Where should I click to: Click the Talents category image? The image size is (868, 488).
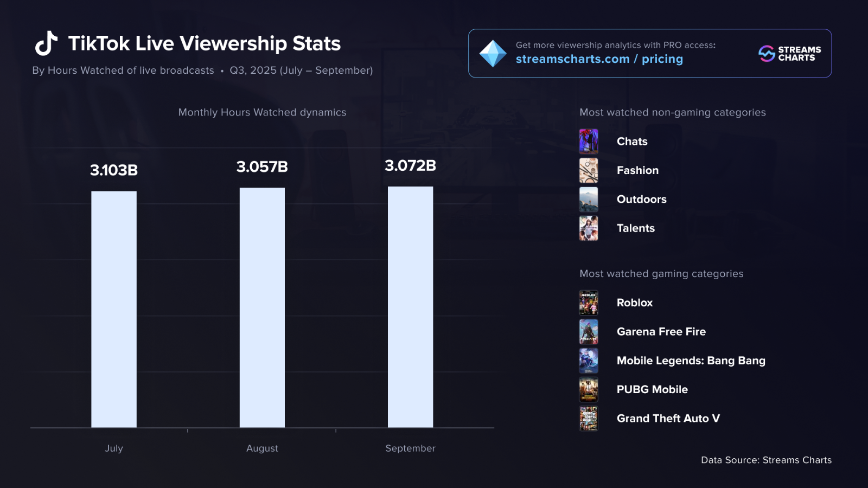tap(589, 228)
